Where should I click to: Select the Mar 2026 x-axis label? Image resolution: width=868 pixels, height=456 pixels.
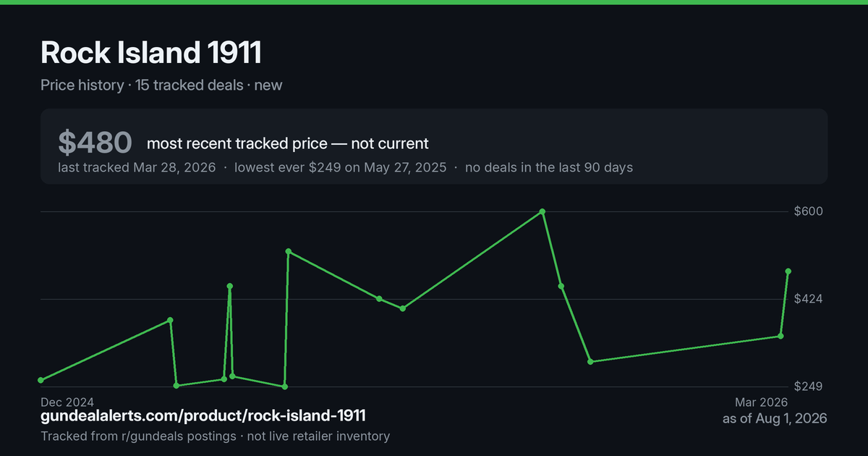[761, 402]
